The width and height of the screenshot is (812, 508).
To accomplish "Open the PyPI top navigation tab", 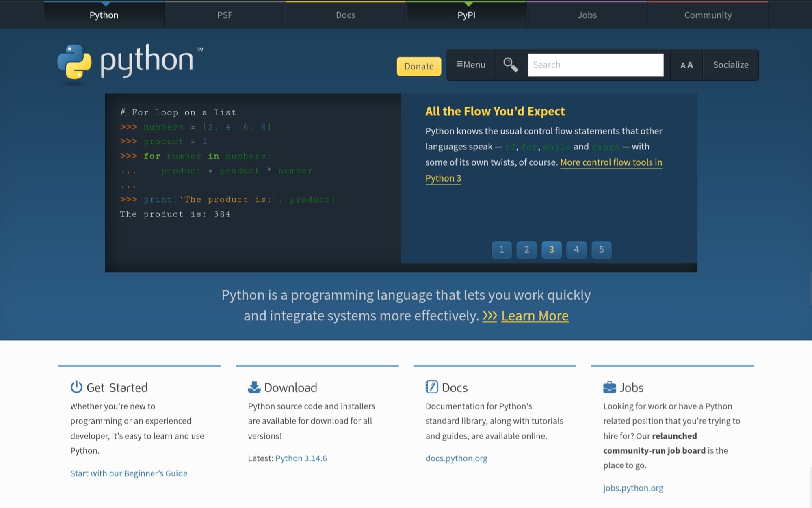I will point(466,15).
